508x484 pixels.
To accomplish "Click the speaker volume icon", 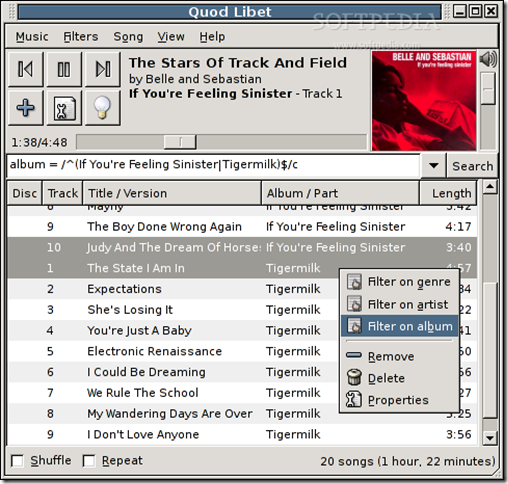I will [488, 59].
